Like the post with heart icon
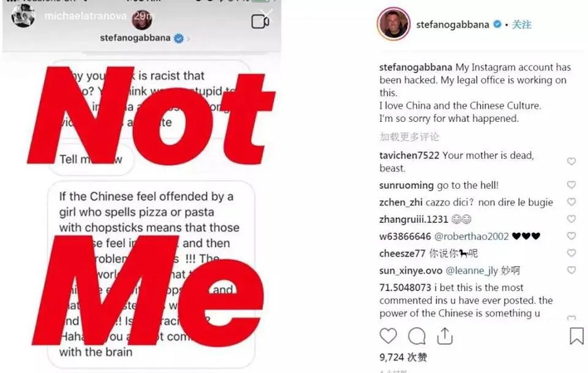The width and height of the screenshot is (588, 373). (388, 336)
